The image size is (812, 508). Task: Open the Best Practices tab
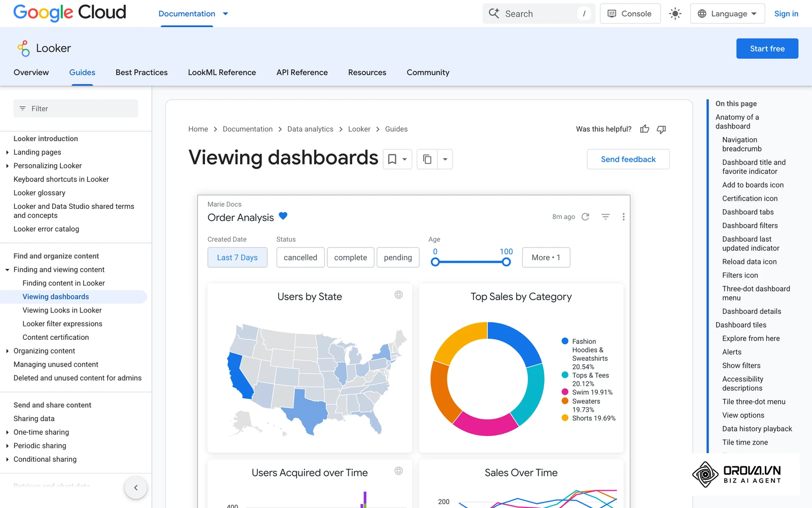tap(142, 73)
